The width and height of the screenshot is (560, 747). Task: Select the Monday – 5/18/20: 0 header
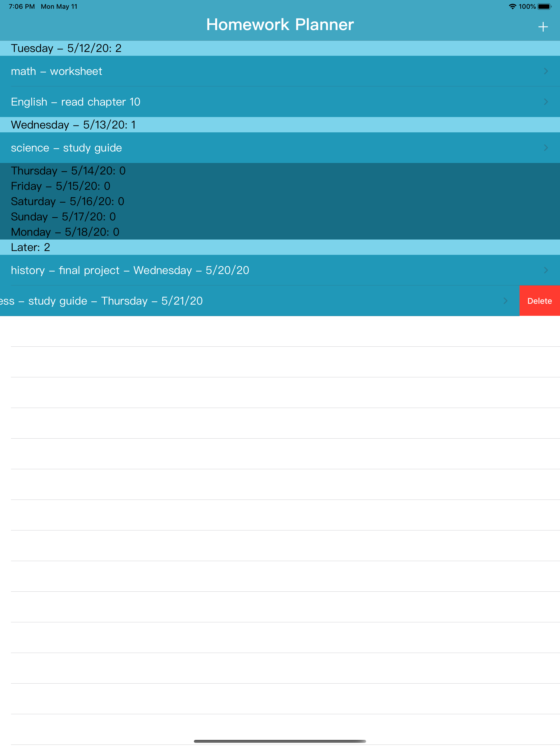click(x=280, y=232)
